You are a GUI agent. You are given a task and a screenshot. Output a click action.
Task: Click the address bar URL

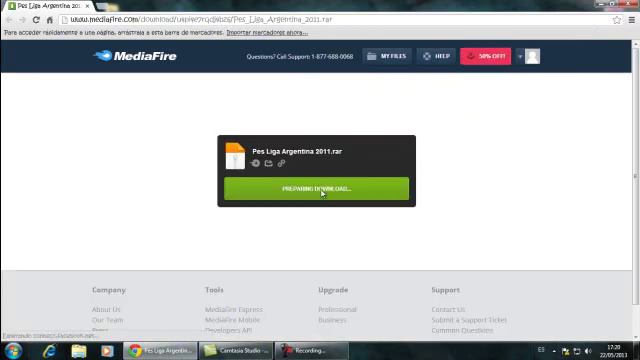click(x=201, y=20)
